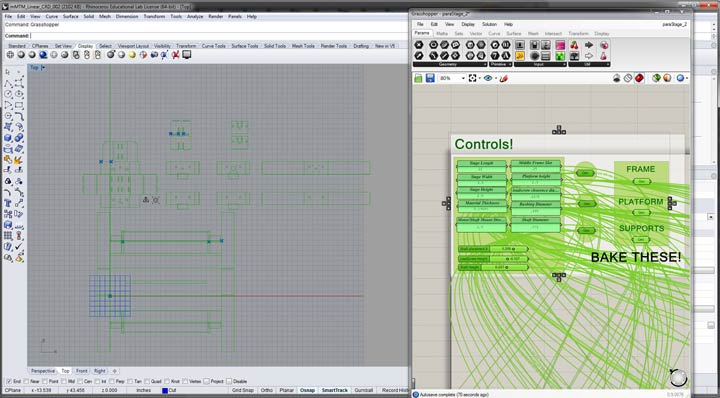The width and height of the screenshot is (720, 398).
Task: Open dropdown arrow beside the zoom extents icon
Action: click(479, 78)
